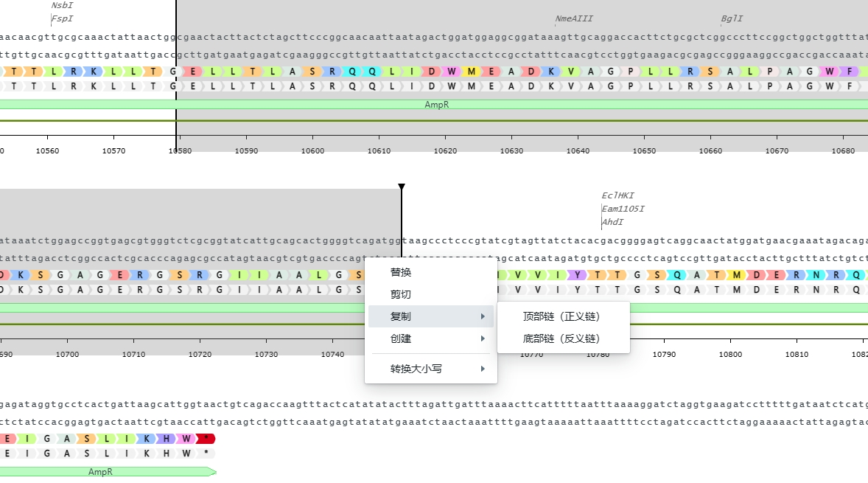Screen dimensions: 868x483
Task: Click the AmpR feature bar in top row
Action: tap(436, 105)
